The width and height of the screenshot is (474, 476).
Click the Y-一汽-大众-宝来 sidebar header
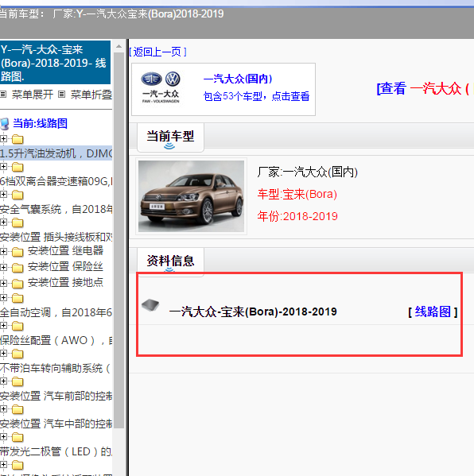55,63
